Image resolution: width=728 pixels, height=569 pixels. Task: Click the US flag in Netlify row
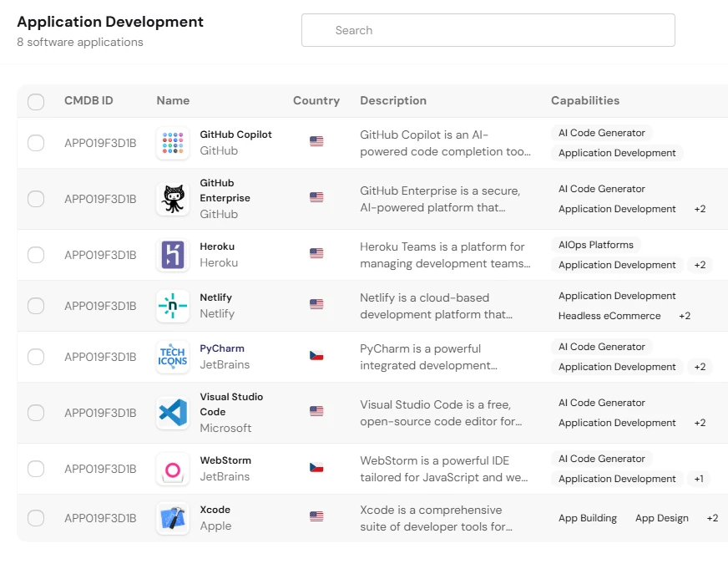tap(316, 304)
